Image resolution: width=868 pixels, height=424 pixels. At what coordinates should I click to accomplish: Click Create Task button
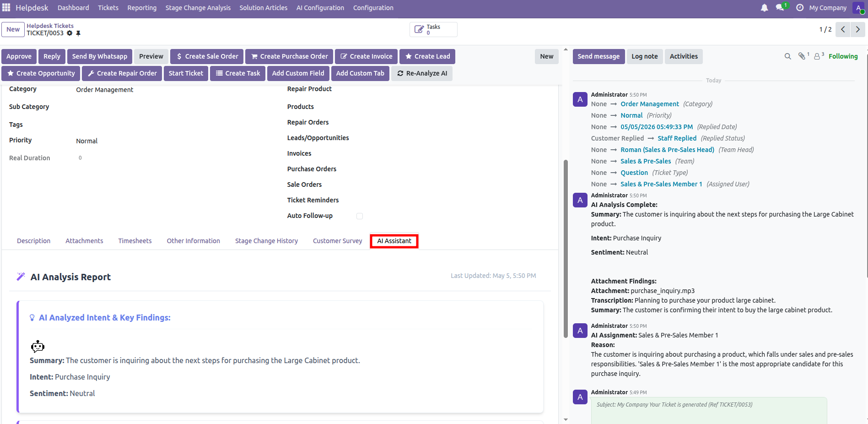(237, 73)
